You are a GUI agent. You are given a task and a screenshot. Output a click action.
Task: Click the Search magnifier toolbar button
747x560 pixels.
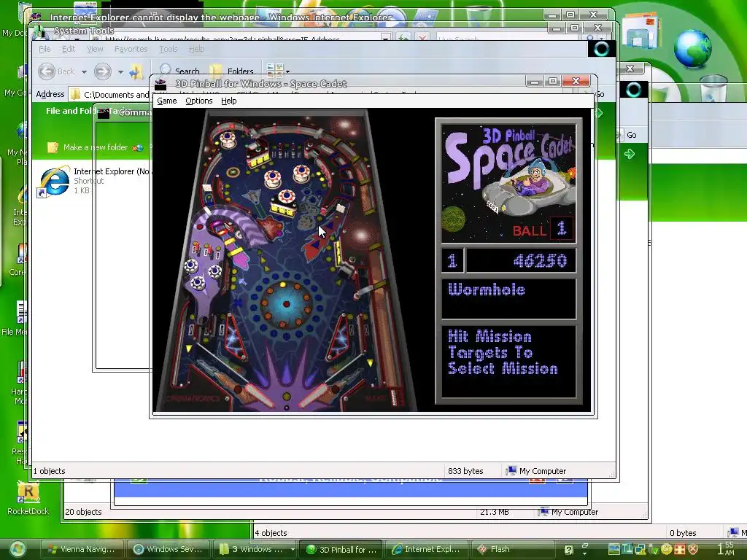(179, 71)
